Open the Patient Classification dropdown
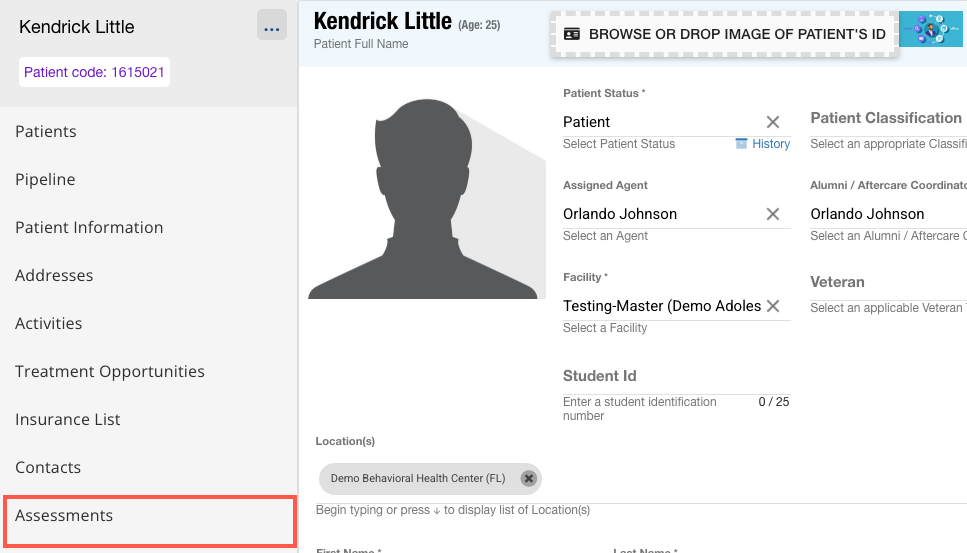 pos(886,118)
